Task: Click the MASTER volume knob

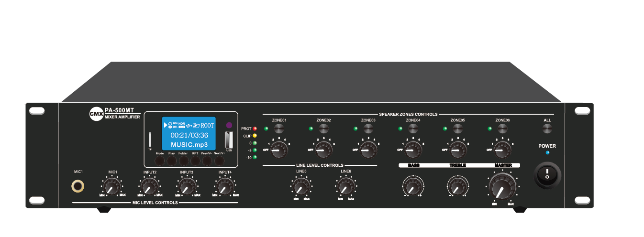Action: 502,185
